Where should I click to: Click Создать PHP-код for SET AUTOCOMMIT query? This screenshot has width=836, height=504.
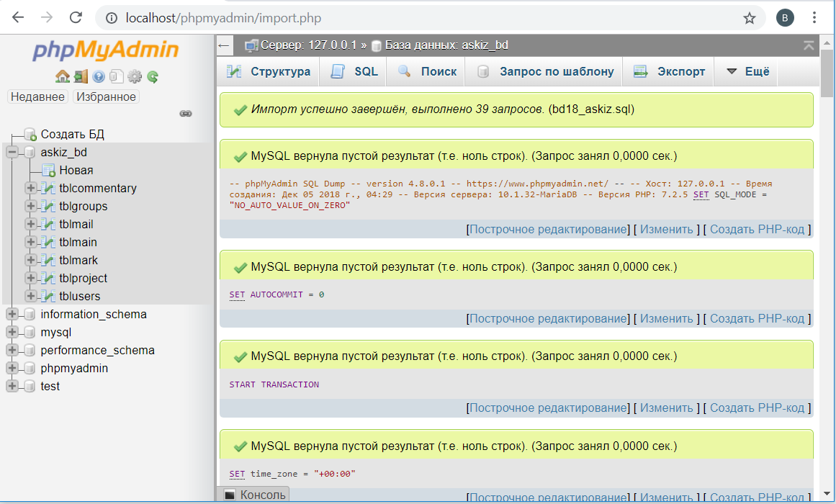pyautogui.click(x=757, y=318)
